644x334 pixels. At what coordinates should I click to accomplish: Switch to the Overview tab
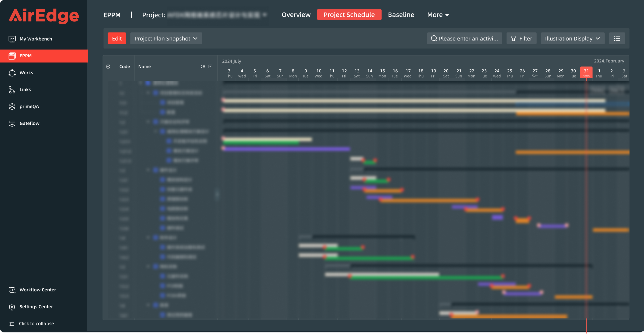coord(296,15)
